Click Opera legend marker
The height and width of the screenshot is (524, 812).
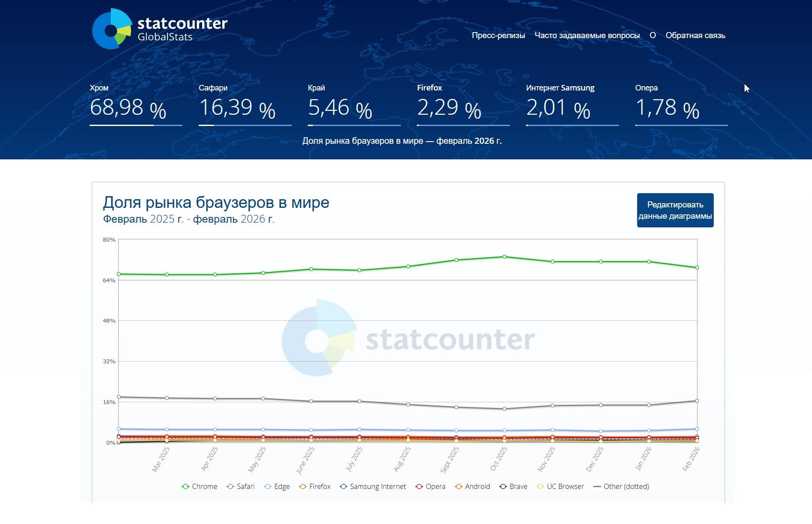coord(419,486)
